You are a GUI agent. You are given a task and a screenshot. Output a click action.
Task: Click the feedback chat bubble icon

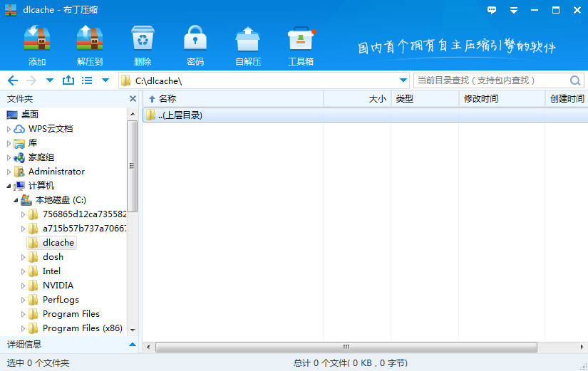pyautogui.click(x=492, y=10)
